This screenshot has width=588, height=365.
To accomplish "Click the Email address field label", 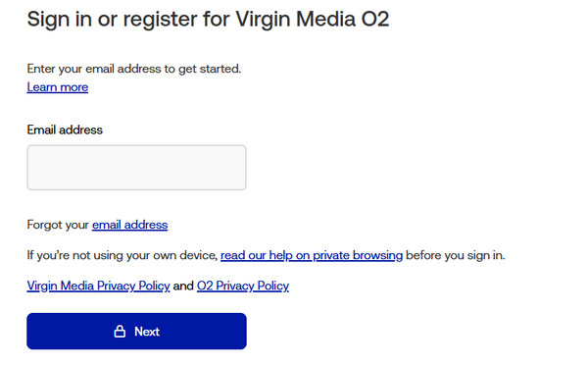I will click(x=65, y=130).
